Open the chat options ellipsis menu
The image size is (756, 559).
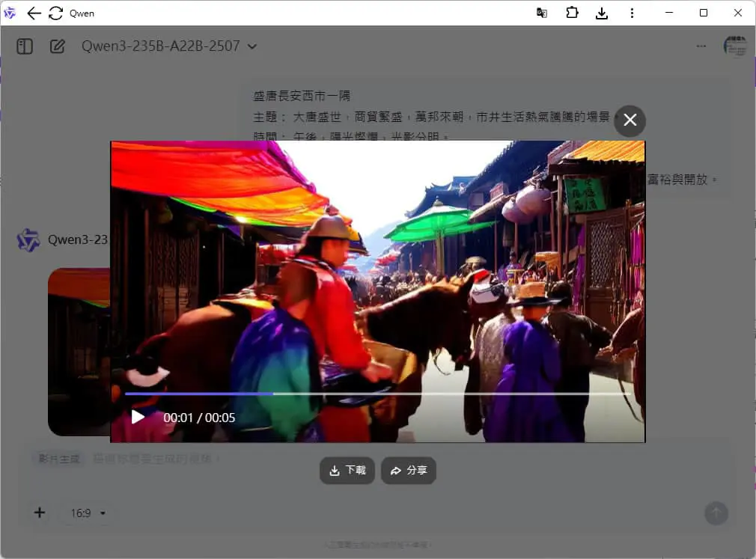click(x=701, y=46)
